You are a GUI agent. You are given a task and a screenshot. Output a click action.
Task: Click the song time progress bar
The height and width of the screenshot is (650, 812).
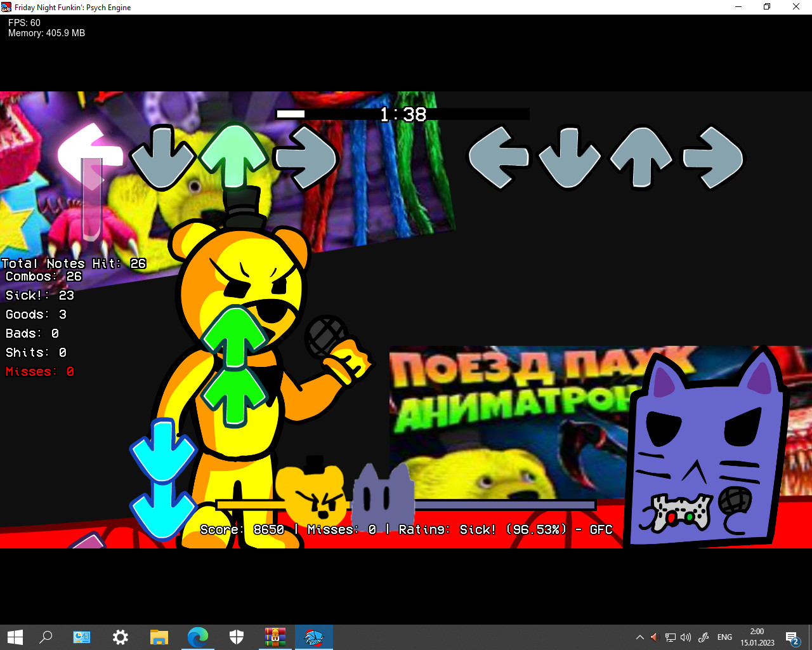tap(403, 114)
